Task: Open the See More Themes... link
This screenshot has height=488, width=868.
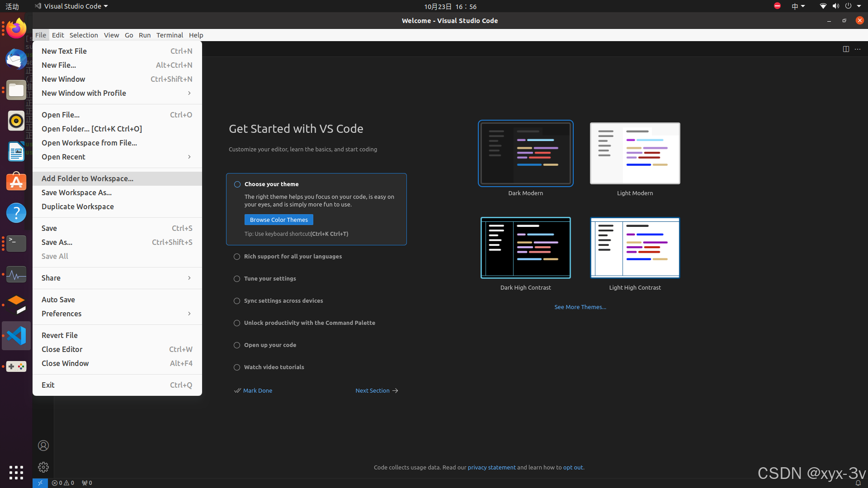Action: [580, 307]
